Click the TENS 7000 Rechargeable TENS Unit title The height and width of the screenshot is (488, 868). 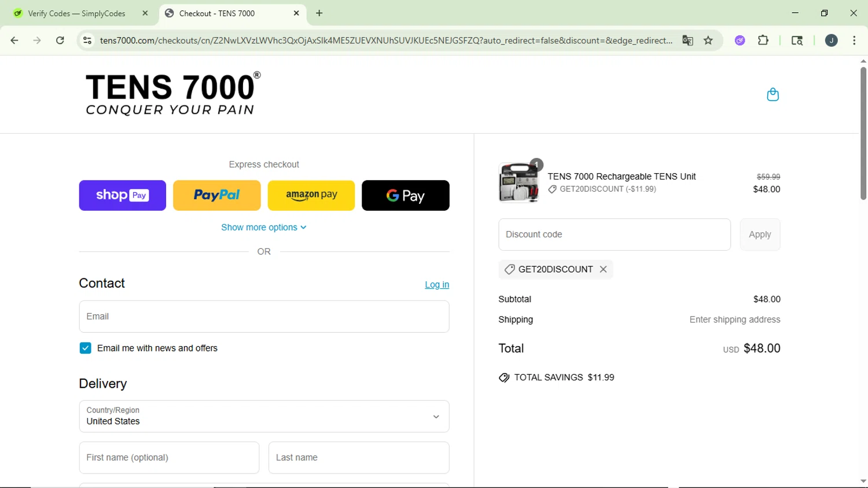[621, 177]
